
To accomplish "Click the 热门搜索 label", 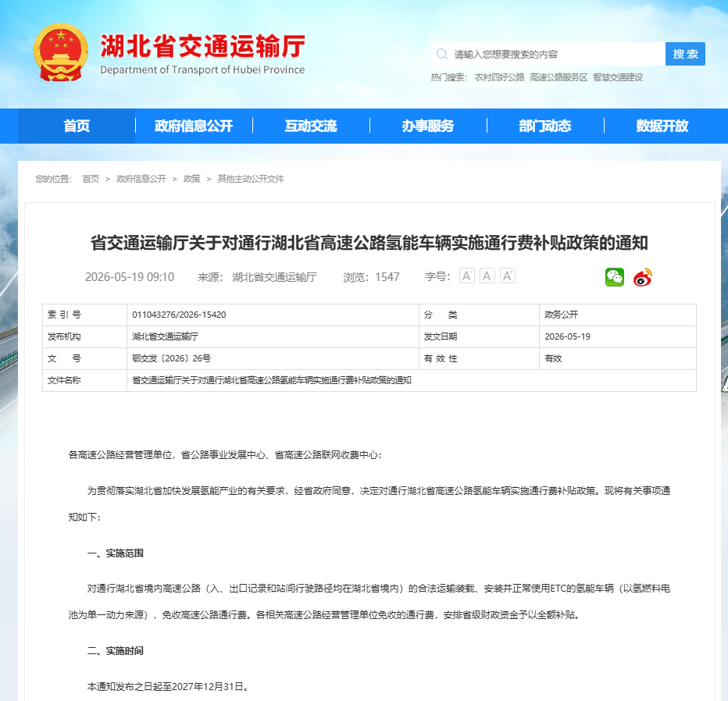I will coord(449,77).
